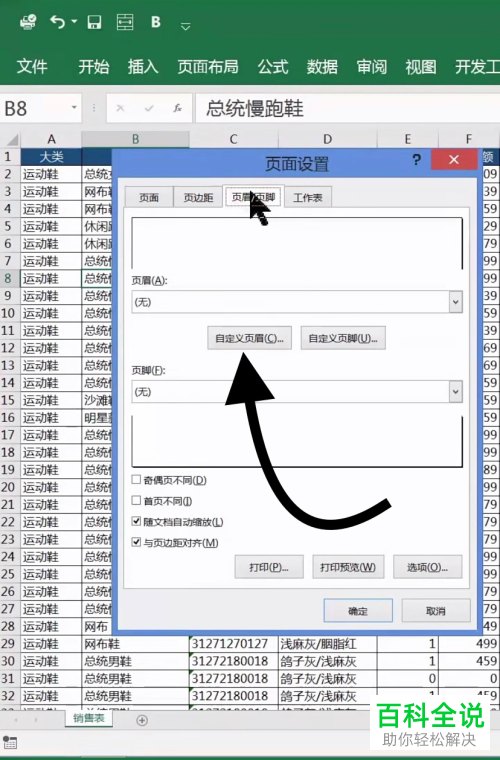
Task: Click cell B30 总统男鞋
Action: click(135, 661)
